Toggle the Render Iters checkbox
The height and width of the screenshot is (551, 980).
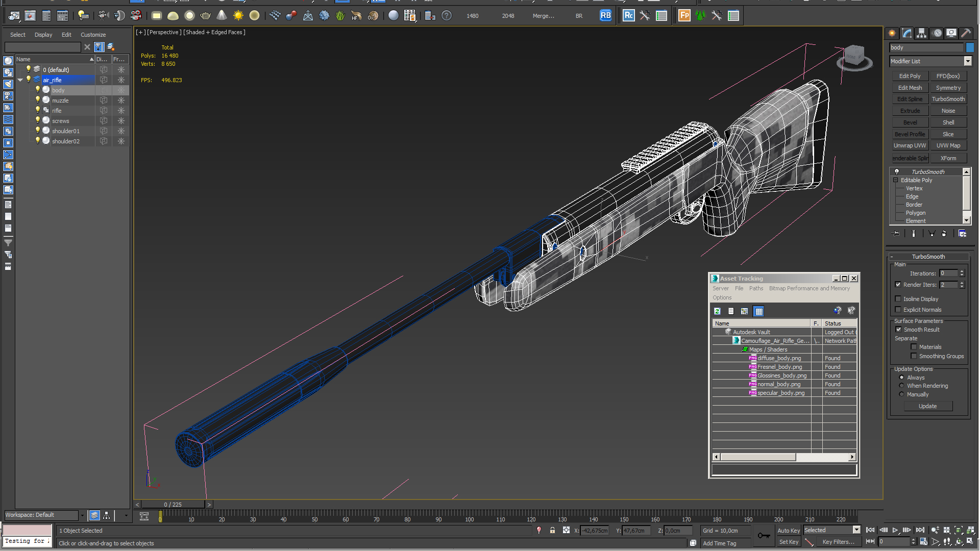point(898,285)
